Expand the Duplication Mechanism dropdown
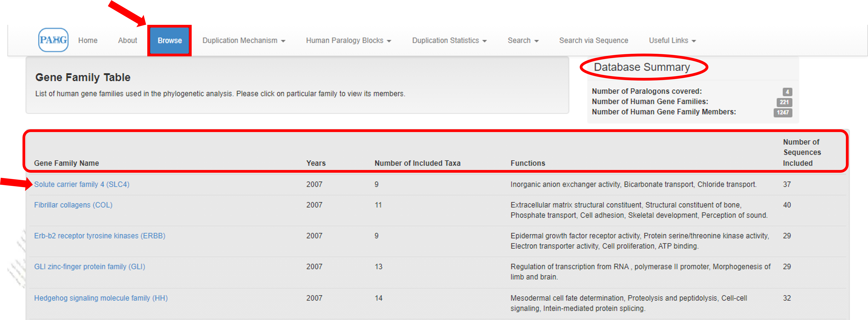868x320 pixels. (x=244, y=40)
